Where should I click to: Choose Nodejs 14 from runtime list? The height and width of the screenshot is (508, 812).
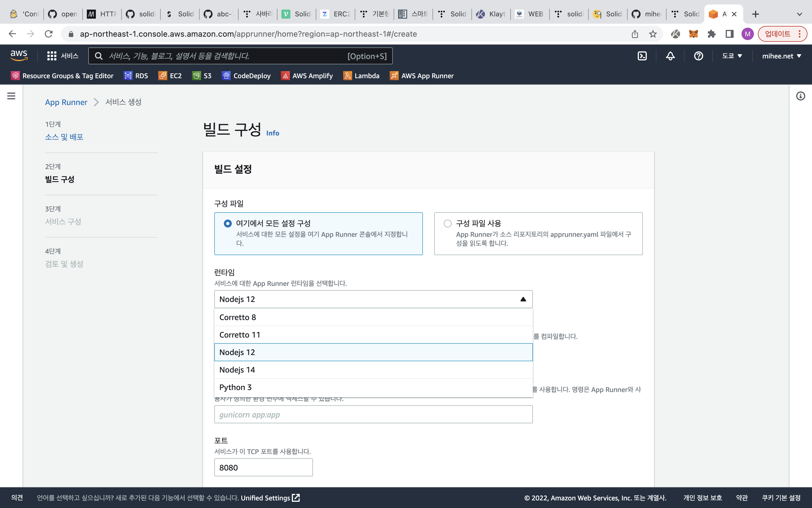(x=373, y=370)
